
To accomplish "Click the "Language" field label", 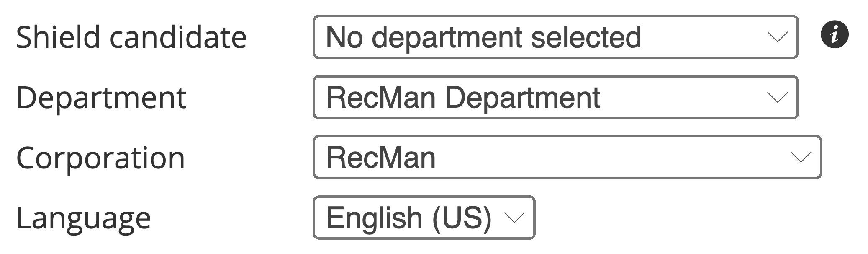I will [x=83, y=218].
